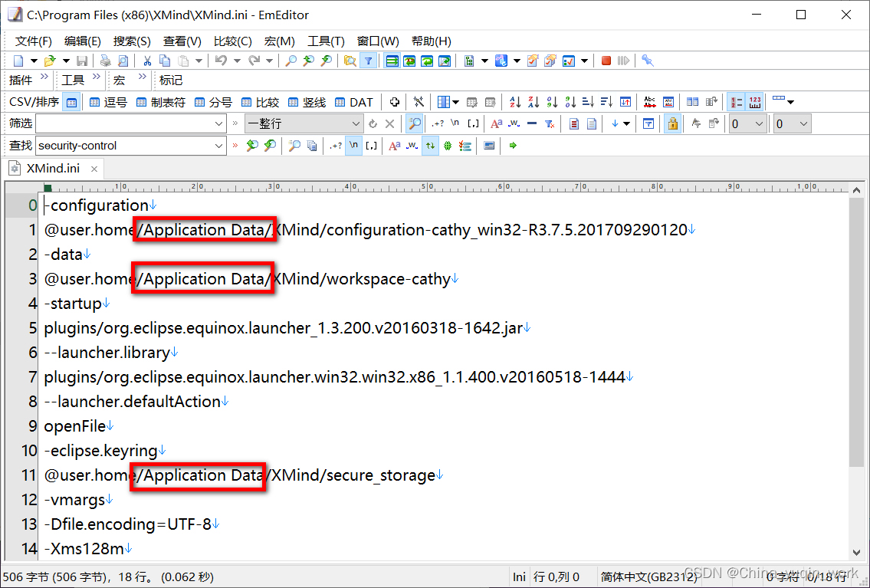Click the scrollbar down arrow
Image resolution: width=870 pixels, height=588 pixels.
856,552
